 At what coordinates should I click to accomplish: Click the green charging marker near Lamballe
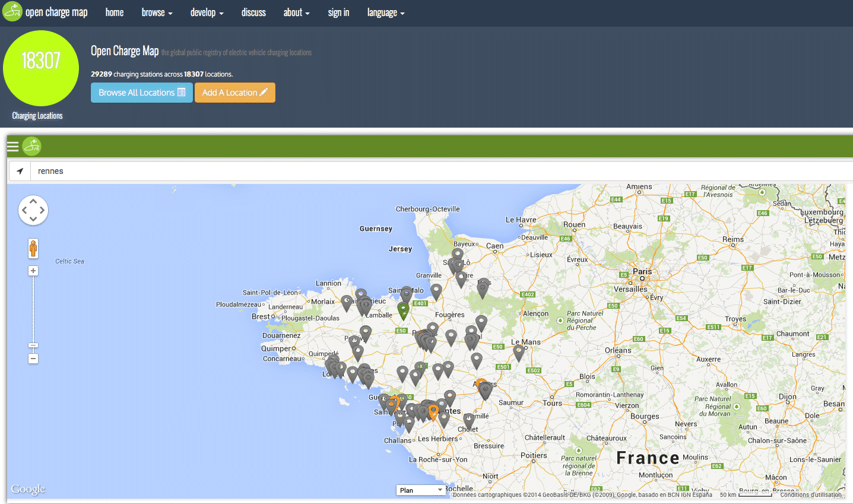pos(403,309)
